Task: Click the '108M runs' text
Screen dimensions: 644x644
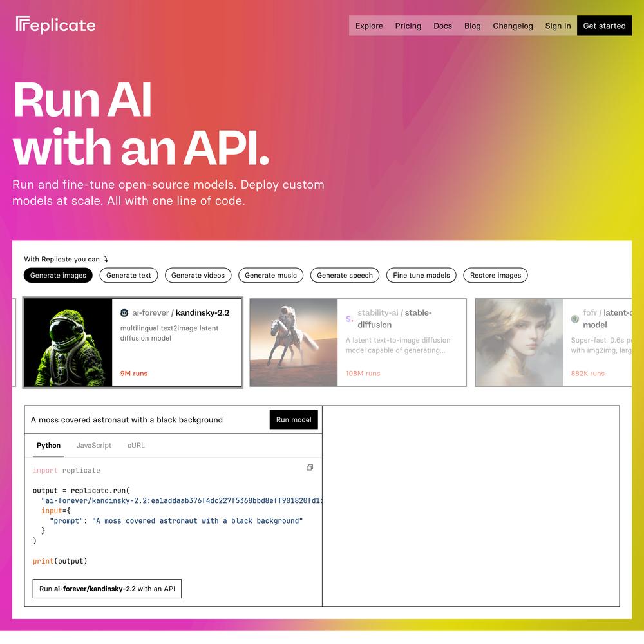Action: [x=363, y=374]
